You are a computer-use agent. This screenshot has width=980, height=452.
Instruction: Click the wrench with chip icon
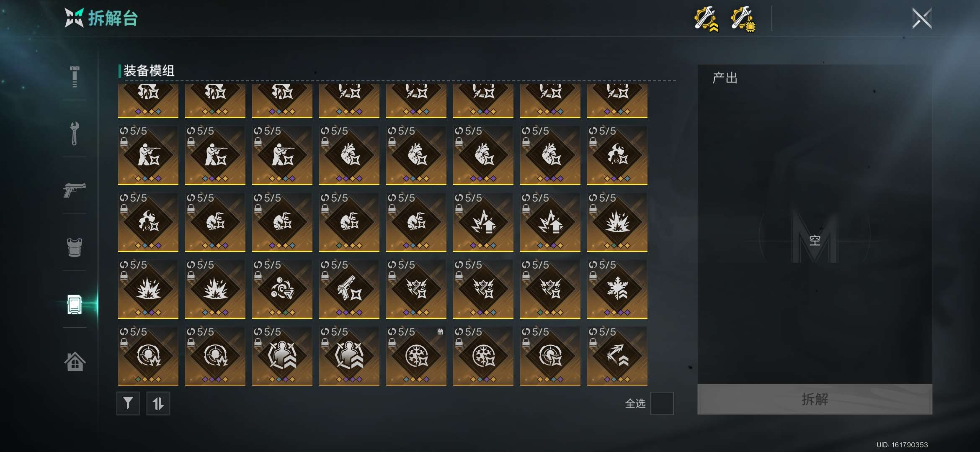pyautogui.click(x=743, y=19)
